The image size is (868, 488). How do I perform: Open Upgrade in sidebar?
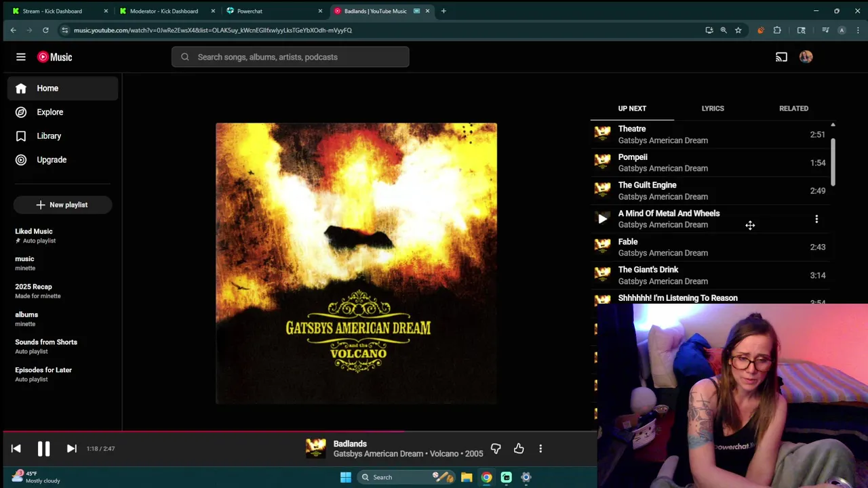(63, 160)
